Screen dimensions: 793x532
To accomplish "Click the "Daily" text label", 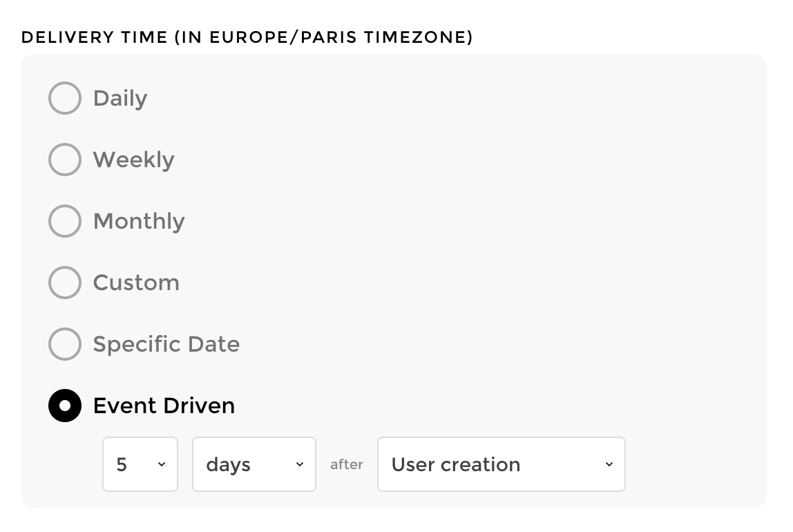I will [120, 98].
